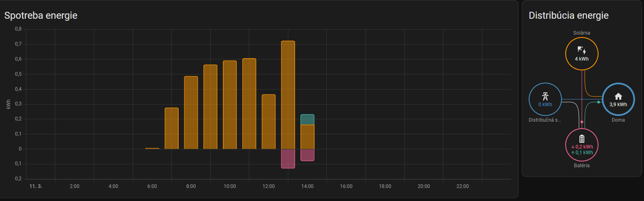Viewport: 644px width, 201px height.
Task: Click the teal up arrow beside 0,1 kWh
Action: click(573, 153)
